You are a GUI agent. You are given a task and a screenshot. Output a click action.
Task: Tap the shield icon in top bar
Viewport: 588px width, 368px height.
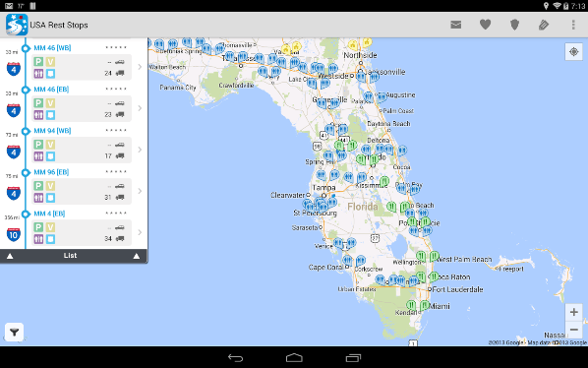tap(514, 25)
